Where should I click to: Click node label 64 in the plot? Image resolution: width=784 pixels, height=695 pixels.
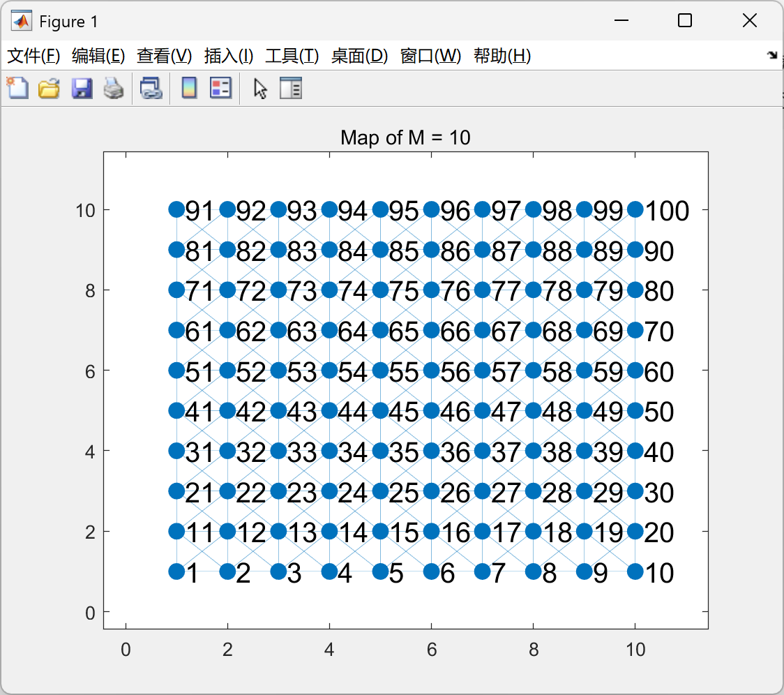[x=353, y=332]
